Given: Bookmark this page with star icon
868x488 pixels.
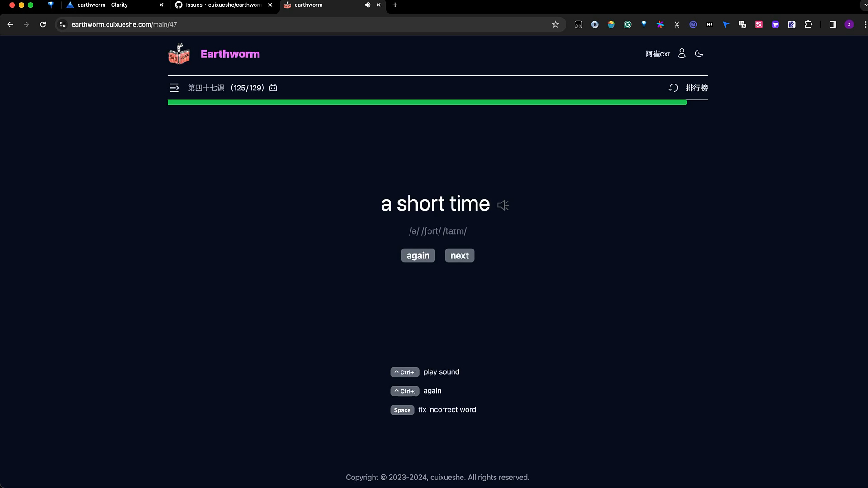Looking at the screenshot, I should coord(556,24).
